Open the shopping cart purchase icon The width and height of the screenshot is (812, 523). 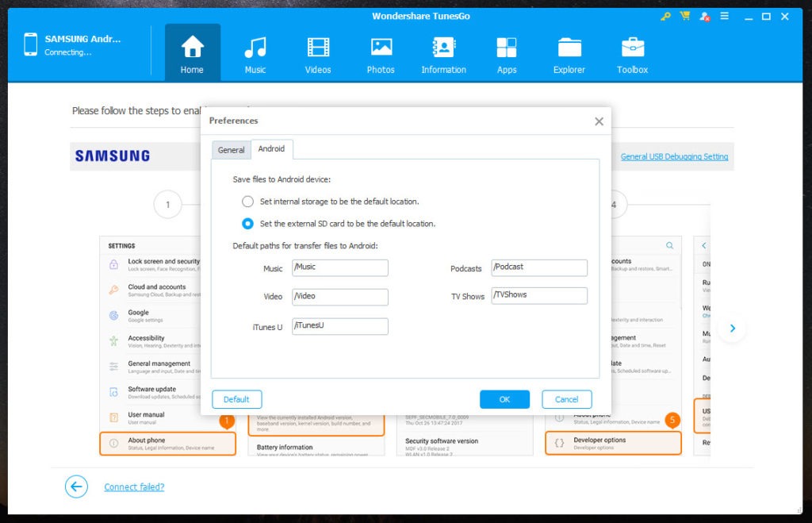coord(685,16)
